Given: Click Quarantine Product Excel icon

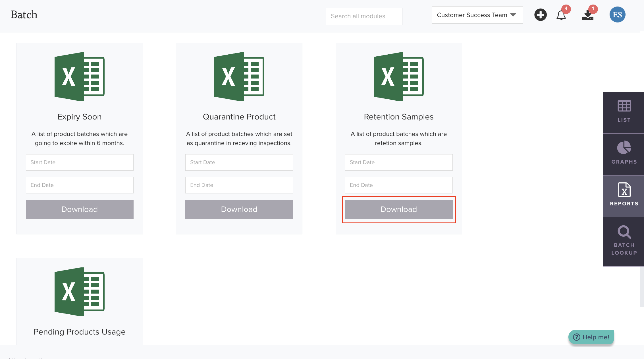Looking at the screenshot, I should coord(239,77).
